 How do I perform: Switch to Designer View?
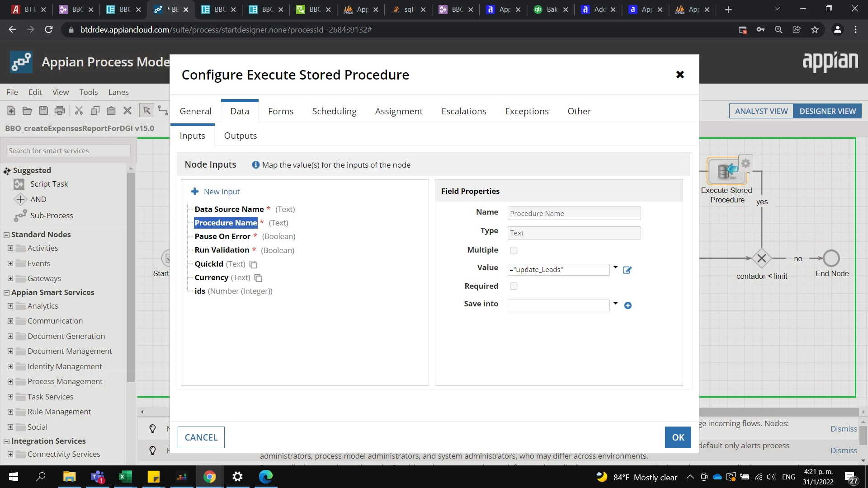pos(827,111)
